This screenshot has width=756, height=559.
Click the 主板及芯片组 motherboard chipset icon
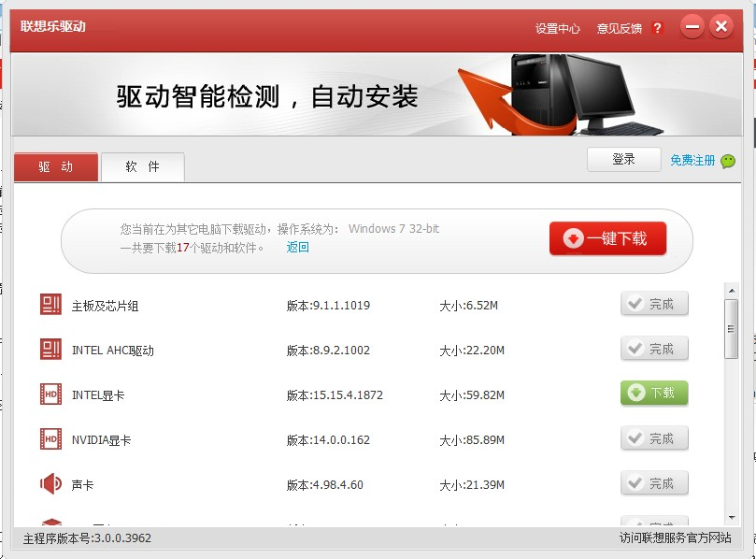point(50,303)
